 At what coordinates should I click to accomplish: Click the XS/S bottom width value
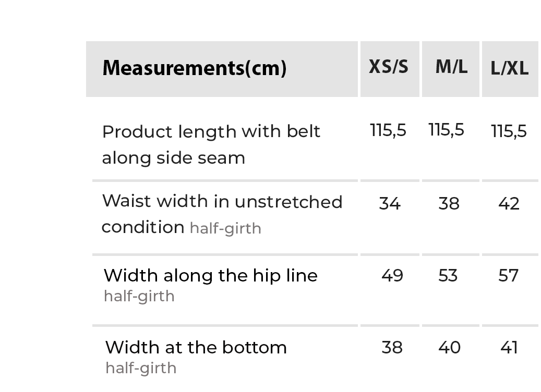point(392,347)
